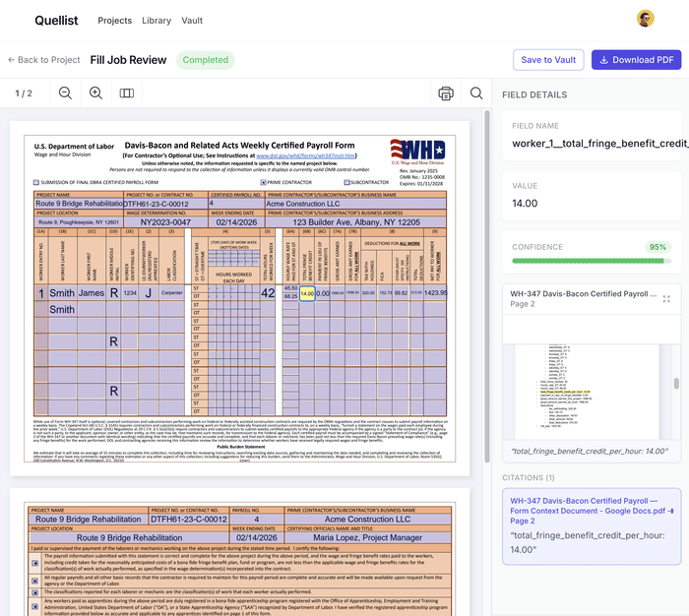
Task: Open the user profile avatar
Action: point(646,19)
